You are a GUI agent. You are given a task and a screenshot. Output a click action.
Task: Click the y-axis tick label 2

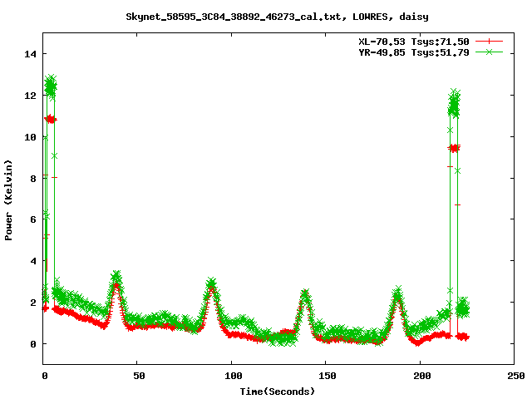click(33, 303)
